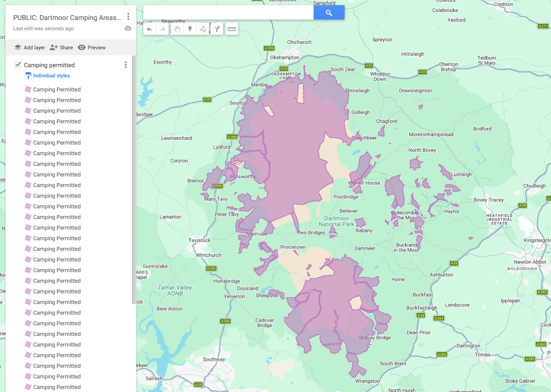Screen dimensions: 551x392
Task: Click the Lydford place label
Action: [x=221, y=147]
